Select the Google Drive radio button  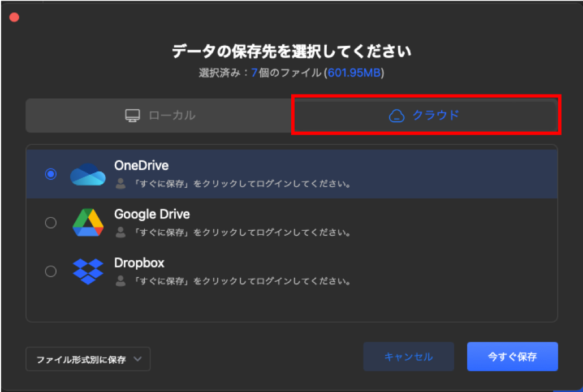click(x=50, y=223)
